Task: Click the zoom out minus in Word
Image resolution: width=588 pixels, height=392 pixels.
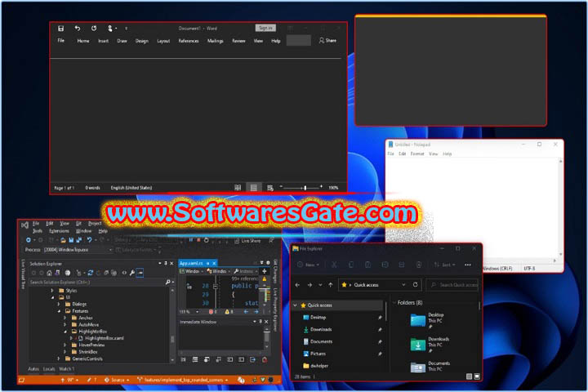Action: click(280, 186)
